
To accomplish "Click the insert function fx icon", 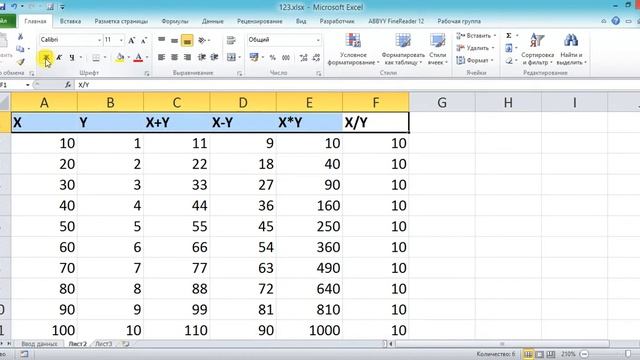I will click(68, 85).
